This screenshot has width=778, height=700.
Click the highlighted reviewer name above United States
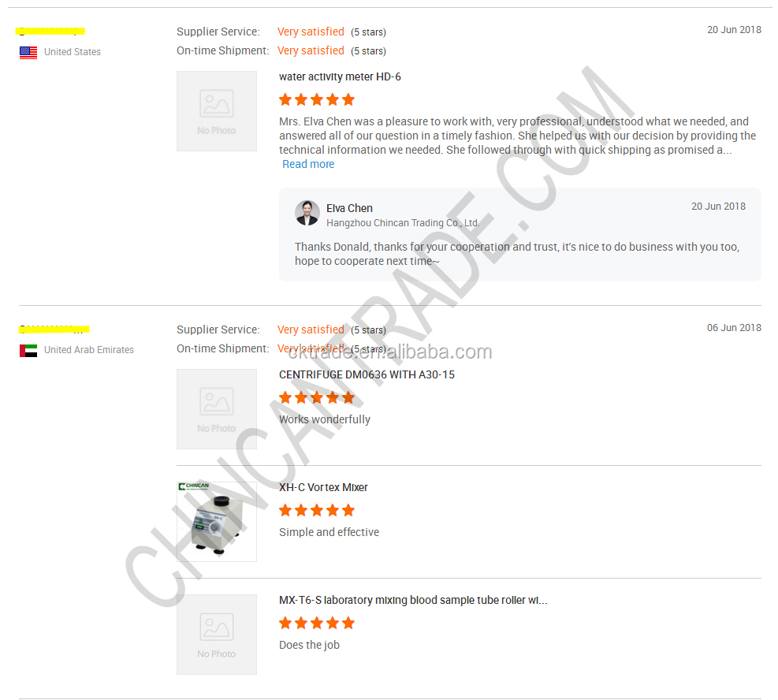50,32
